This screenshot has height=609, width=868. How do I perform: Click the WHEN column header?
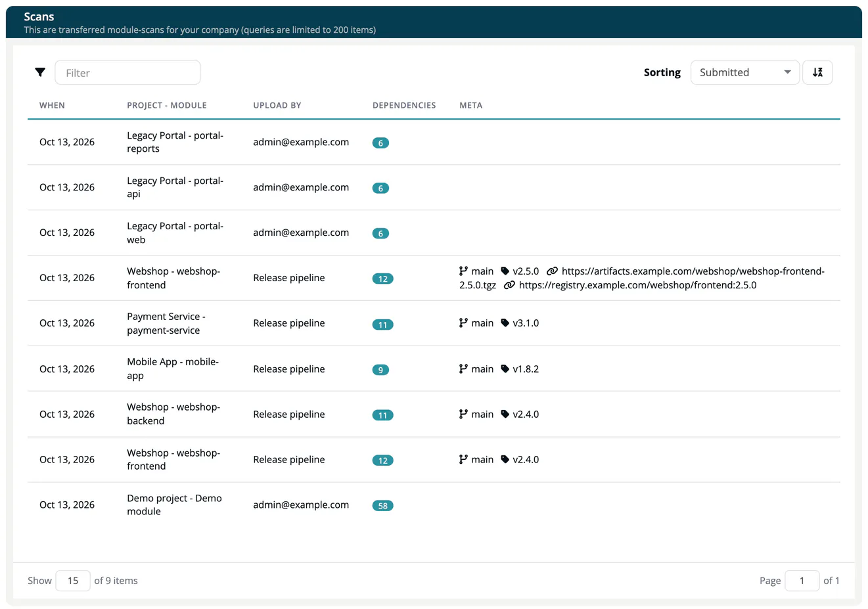52,105
